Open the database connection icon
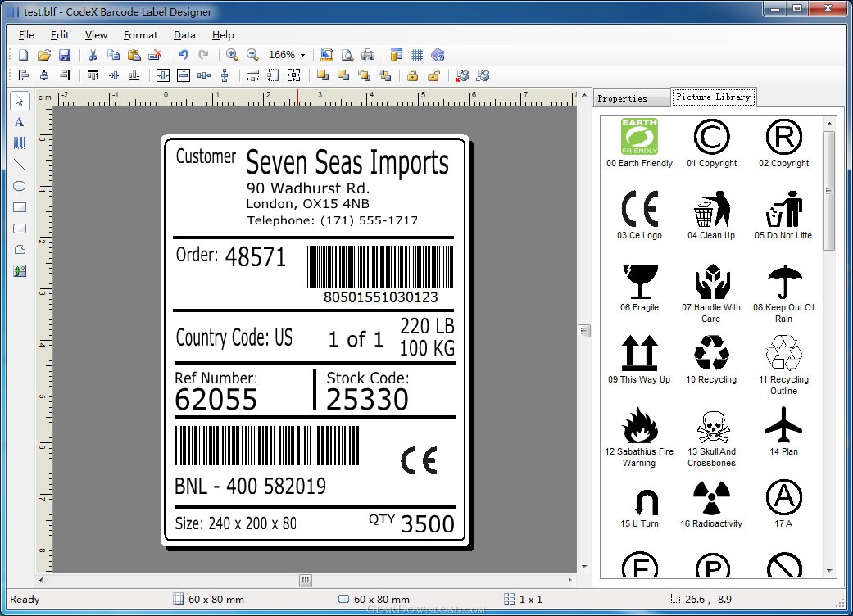Viewport: 853px width, 616px height. 397,55
